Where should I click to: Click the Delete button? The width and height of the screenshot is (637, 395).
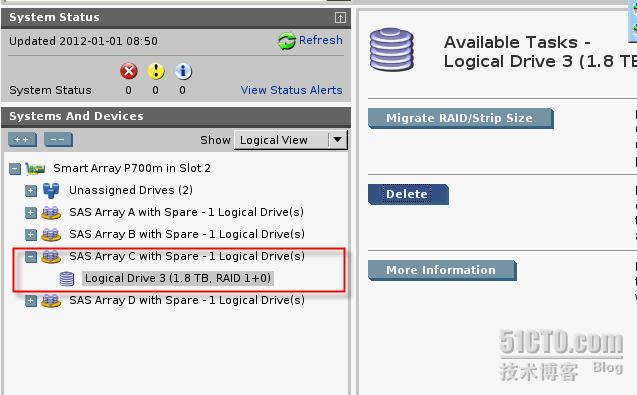408,194
